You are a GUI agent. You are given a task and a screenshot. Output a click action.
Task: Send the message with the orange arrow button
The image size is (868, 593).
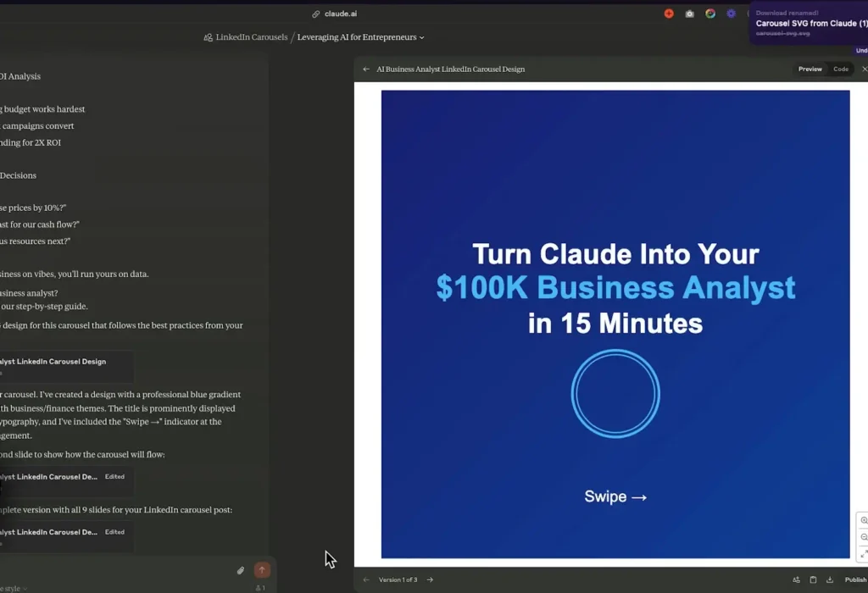[262, 570]
